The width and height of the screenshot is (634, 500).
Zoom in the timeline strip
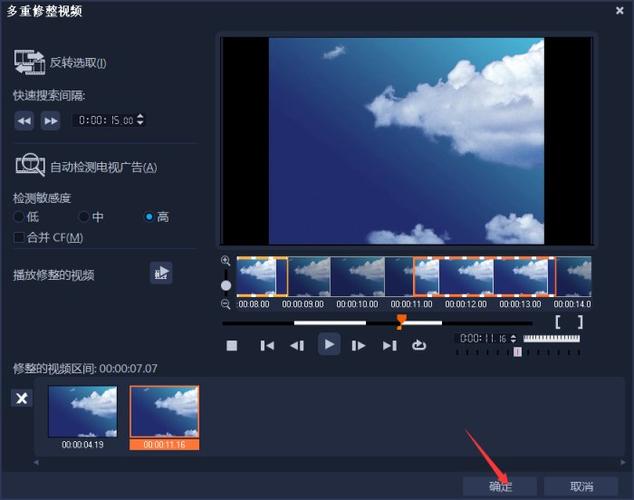(x=226, y=261)
